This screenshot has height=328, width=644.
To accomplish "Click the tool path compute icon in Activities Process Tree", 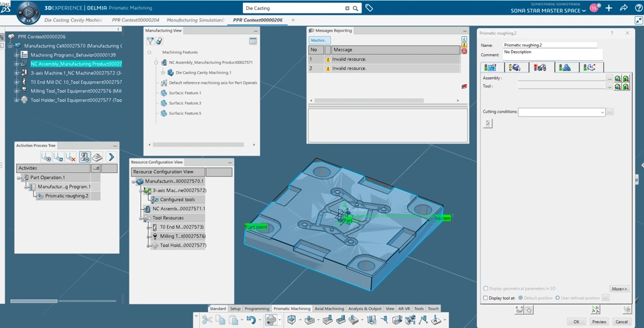I will tap(59, 157).
